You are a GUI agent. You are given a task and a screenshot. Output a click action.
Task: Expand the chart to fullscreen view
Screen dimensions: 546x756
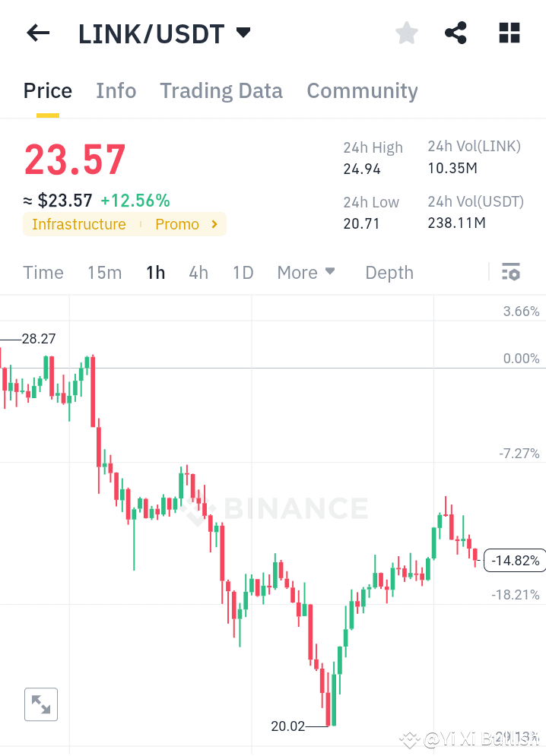[40, 704]
